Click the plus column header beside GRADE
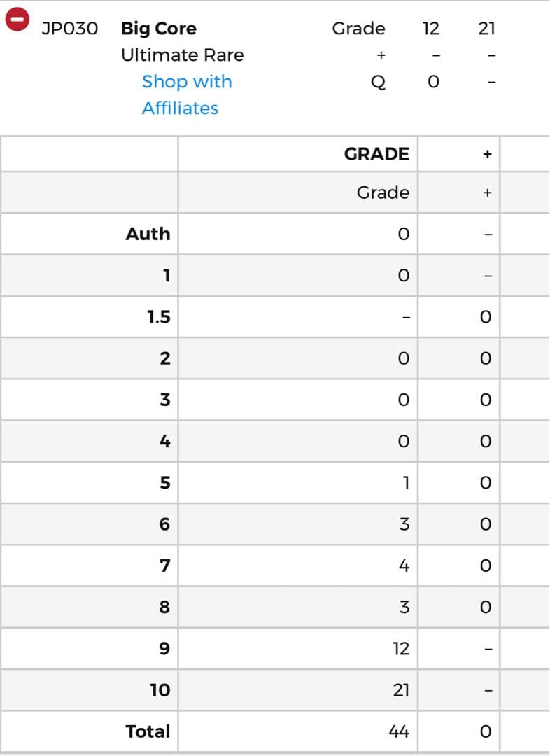The image size is (550, 756). [x=488, y=154]
